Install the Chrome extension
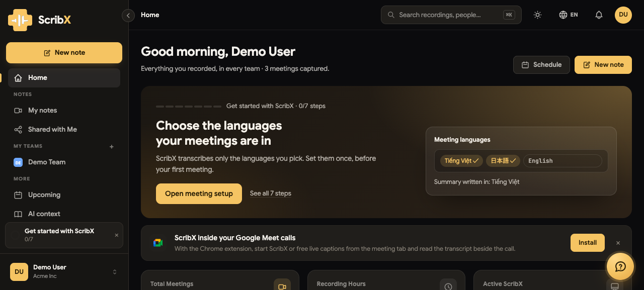 click(588, 243)
